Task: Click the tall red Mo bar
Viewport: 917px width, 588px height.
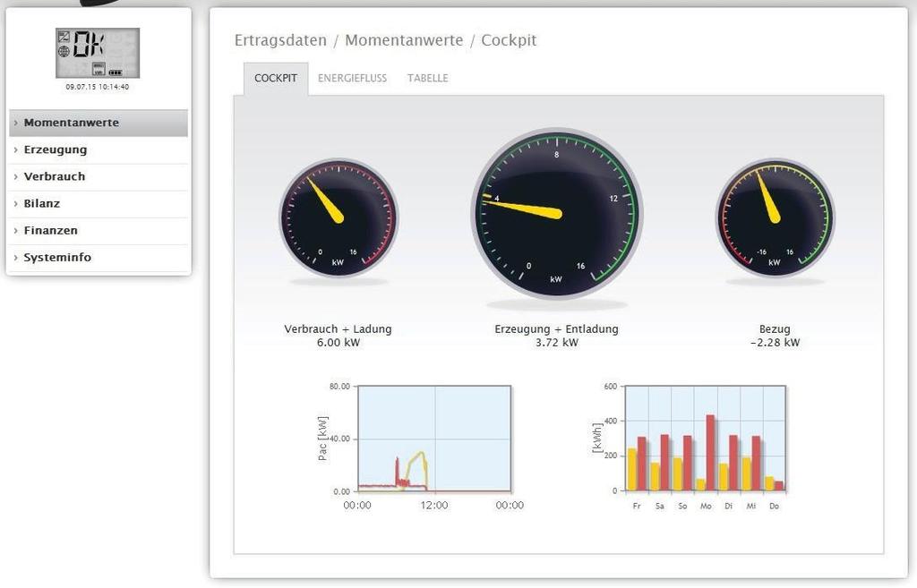Action: (710, 453)
